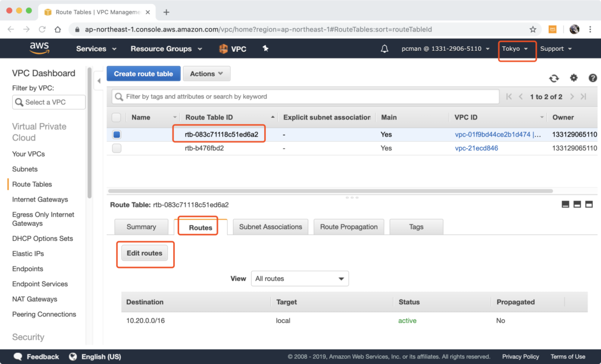Switch to the Route Propagation tab
This screenshot has height=364, width=601.
[349, 227]
